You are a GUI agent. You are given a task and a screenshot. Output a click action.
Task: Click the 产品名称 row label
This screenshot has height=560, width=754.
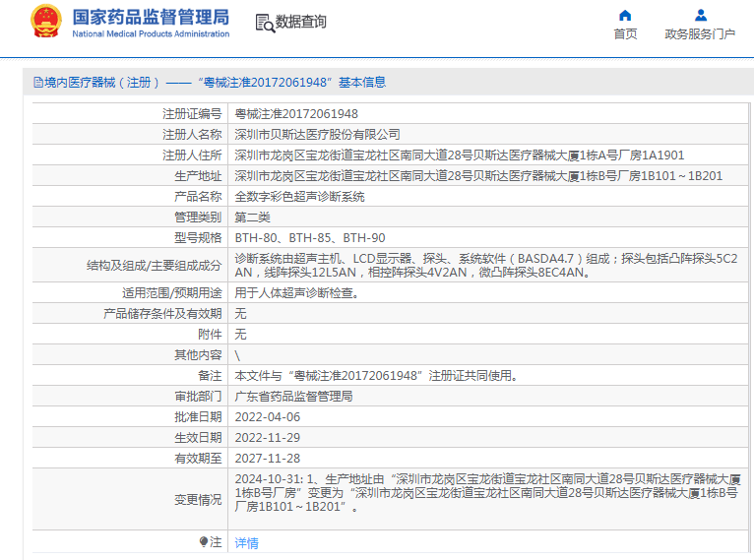(x=198, y=197)
